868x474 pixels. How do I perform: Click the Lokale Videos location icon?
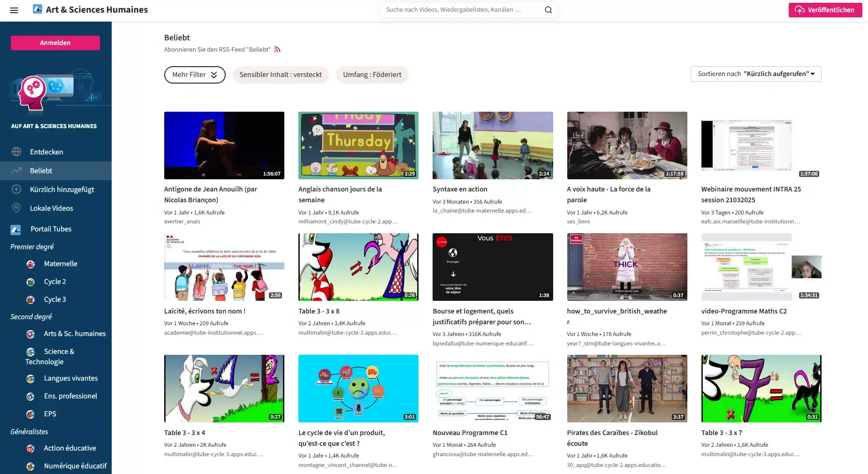[x=16, y=208]
